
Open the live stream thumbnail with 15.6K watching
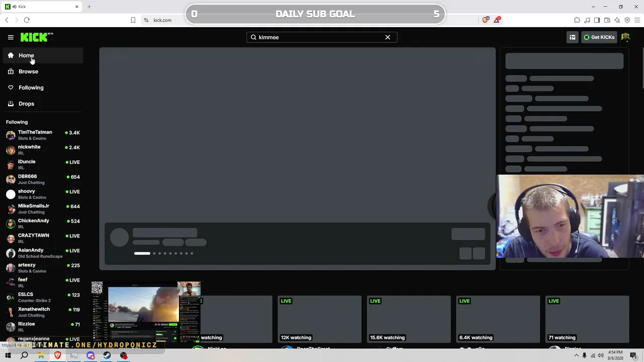pos(409,319)
